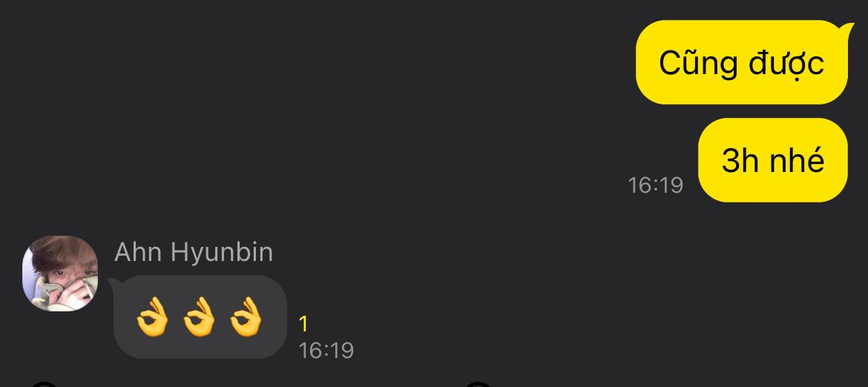
Task: Click the word "Cũng" in the yellow bubble
Action: tap(699, 63)
